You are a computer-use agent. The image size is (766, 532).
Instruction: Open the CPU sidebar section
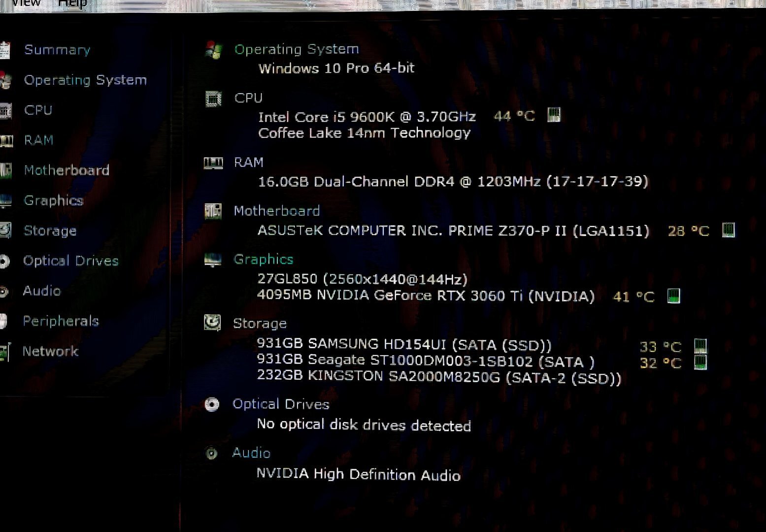[x=38, y=110]
